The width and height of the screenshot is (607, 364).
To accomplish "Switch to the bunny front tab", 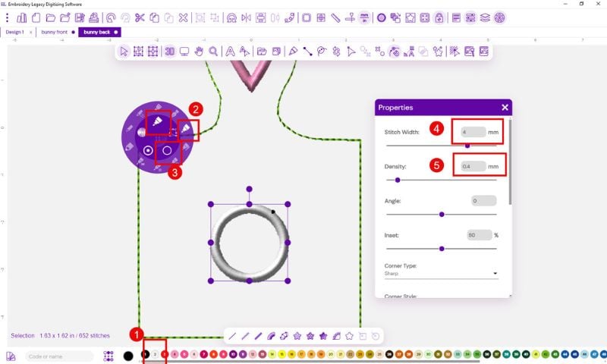I will (54, 33).
